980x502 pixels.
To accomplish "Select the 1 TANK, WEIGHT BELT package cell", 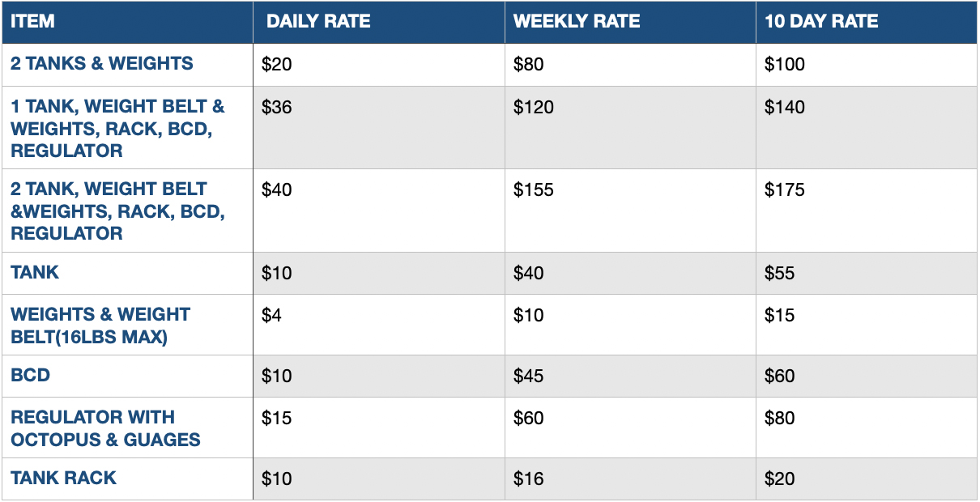I will (x=117, y=128).
